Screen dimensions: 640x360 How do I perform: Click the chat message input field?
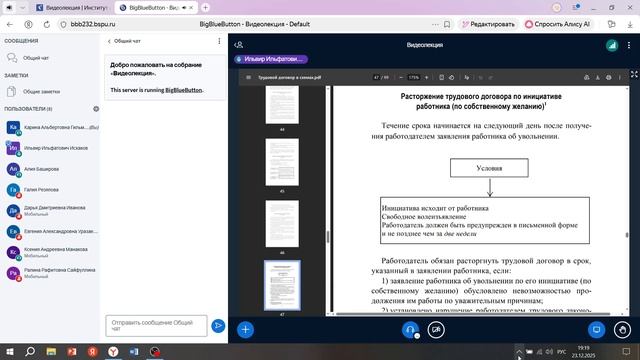tap(156, 326)
